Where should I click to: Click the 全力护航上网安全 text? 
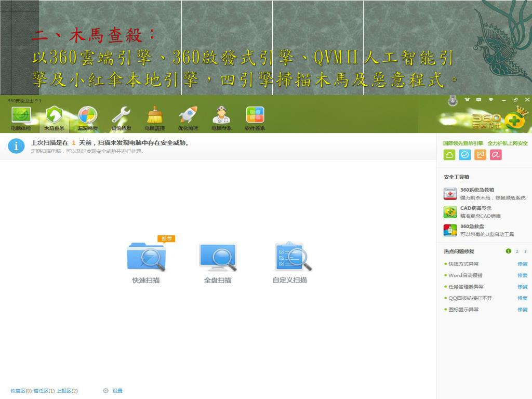(508, 143)
